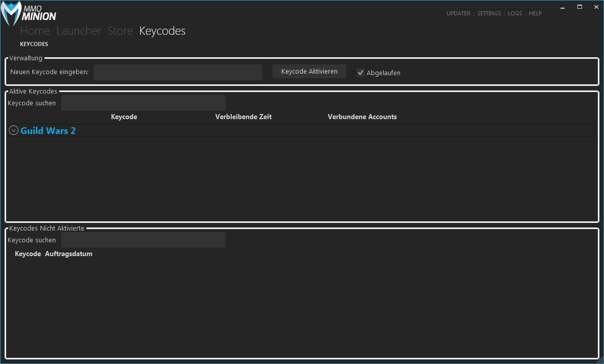
Task: Toggle the Abgelaufen checkbox
Action: click(361, 73)
